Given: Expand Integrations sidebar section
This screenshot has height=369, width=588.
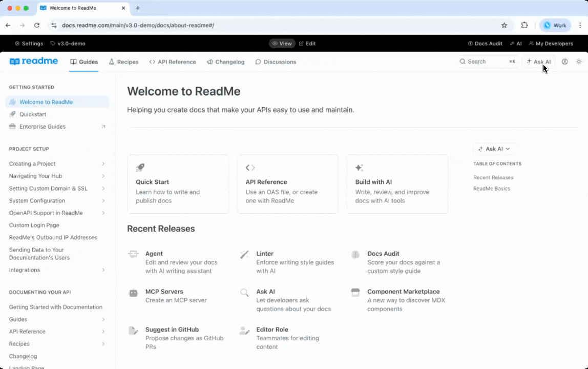Looking at the screenshot, I should click(x=103, y=270).
